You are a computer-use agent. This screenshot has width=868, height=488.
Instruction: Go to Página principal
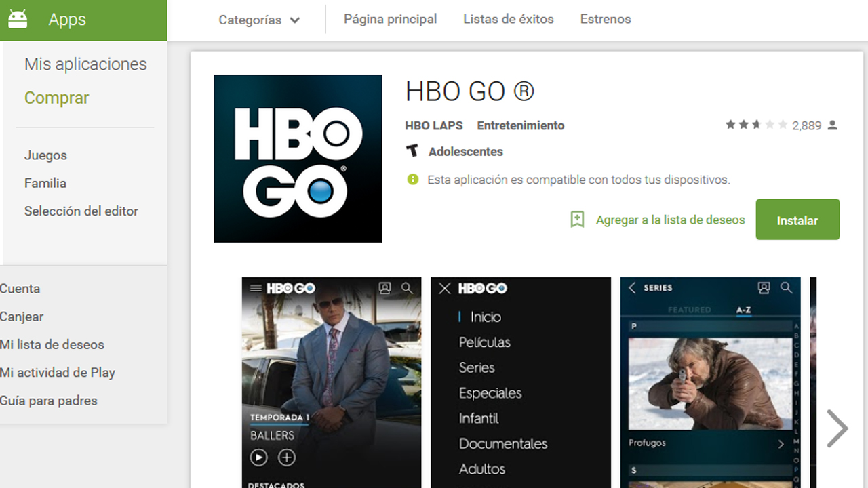tap(391, 19)
